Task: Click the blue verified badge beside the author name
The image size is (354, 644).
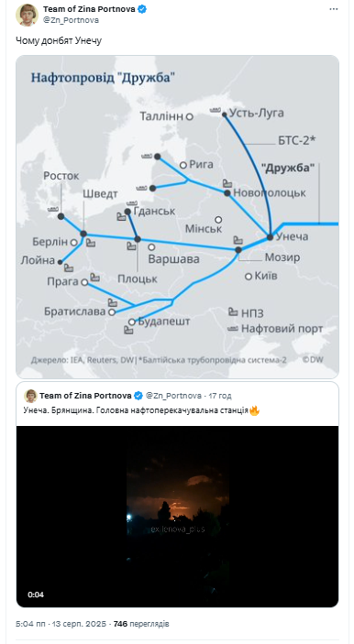Action: click(x=142, y=10)
